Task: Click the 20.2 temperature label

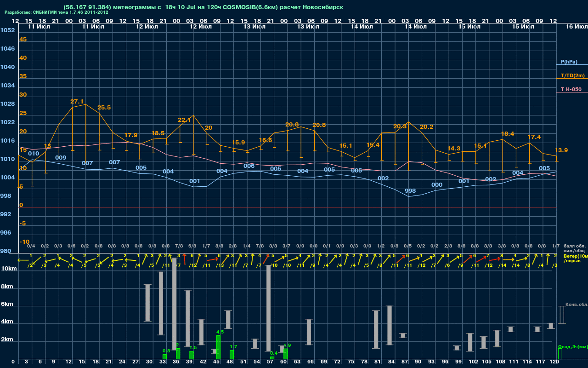Action: click(x=427, y=127)
